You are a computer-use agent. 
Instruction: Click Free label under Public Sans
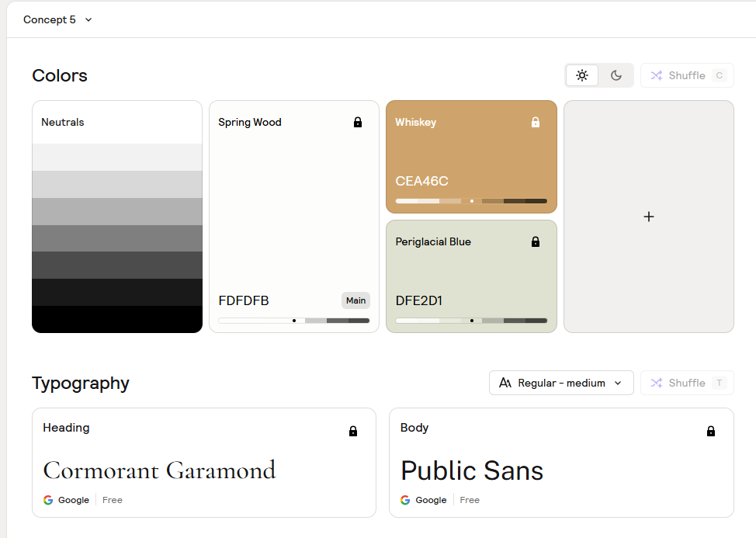(x=470, y=500)
